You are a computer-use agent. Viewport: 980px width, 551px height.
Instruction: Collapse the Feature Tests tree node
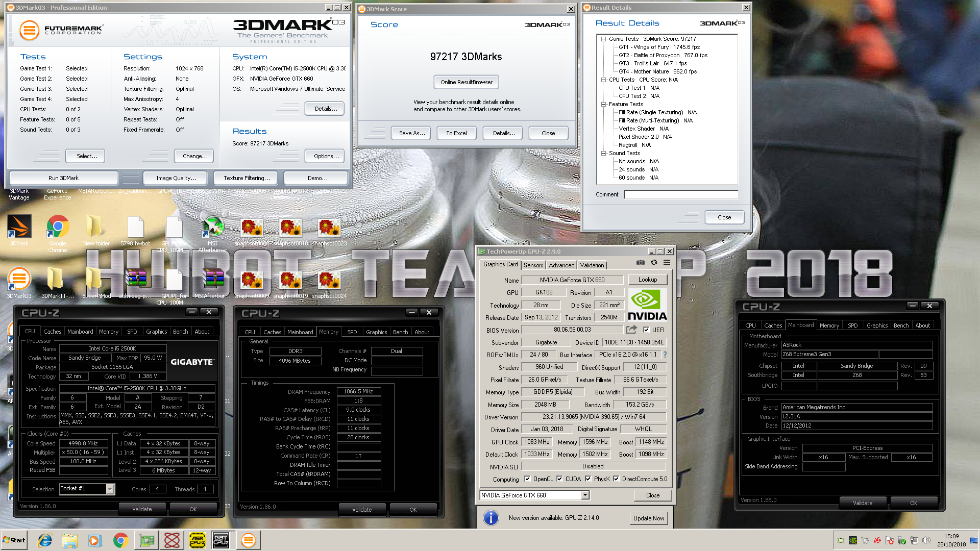click(x=603, y=104)
